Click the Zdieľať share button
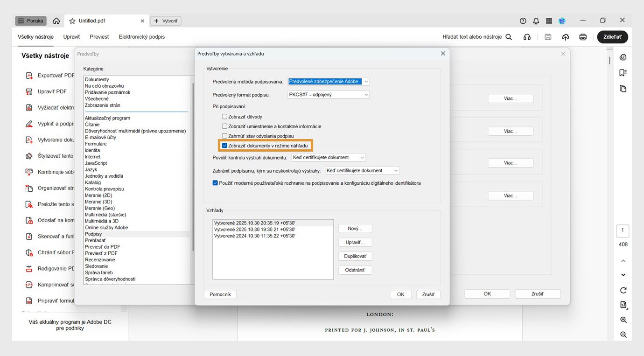644x356 pixels. [612, 37]
